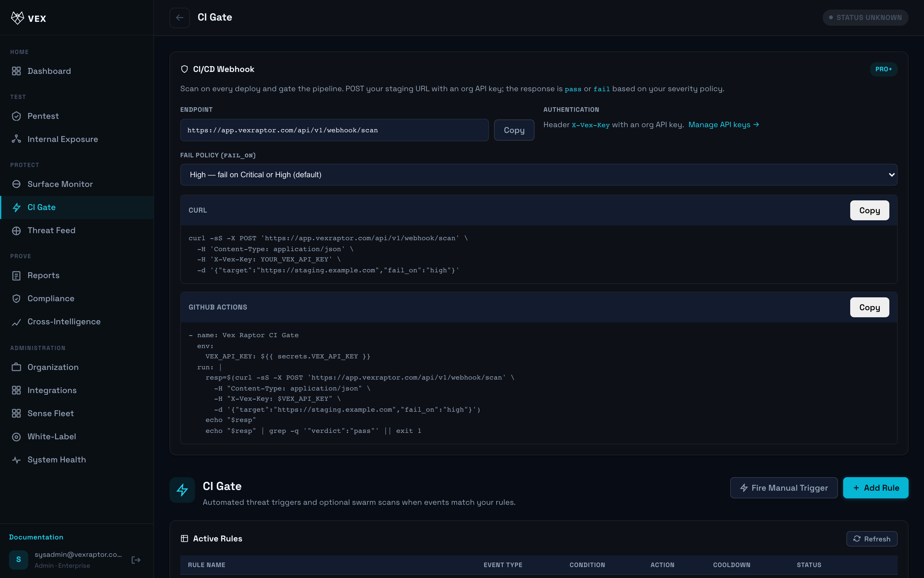Click the sysadmin account avatar
Screen dimensions: 924x578
click(19, 560)
